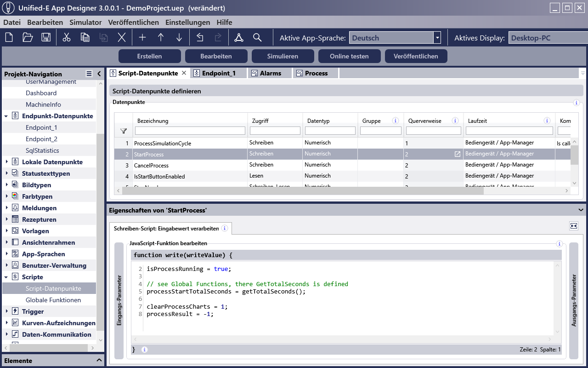Image resolution: width=588 pixels, height=368 pixels.
Task: Click the Delete X toolbar icon
Action: (122, 38)
